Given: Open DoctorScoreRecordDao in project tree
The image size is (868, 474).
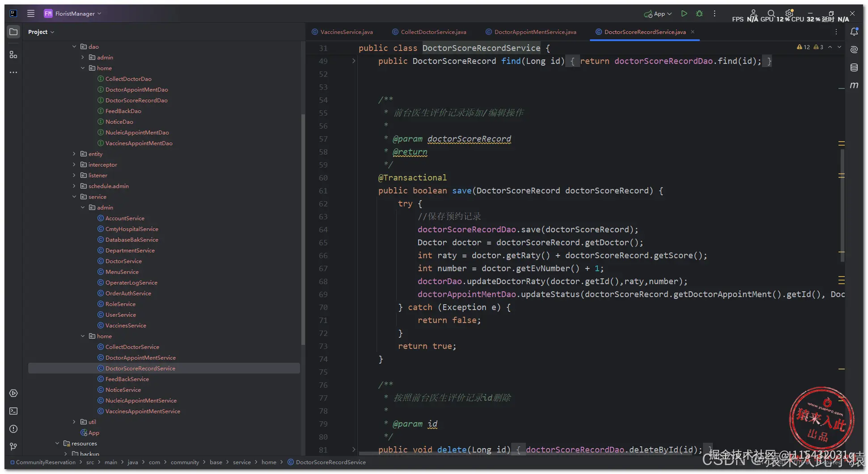Looking at the screenshot, I should point(136,100).
